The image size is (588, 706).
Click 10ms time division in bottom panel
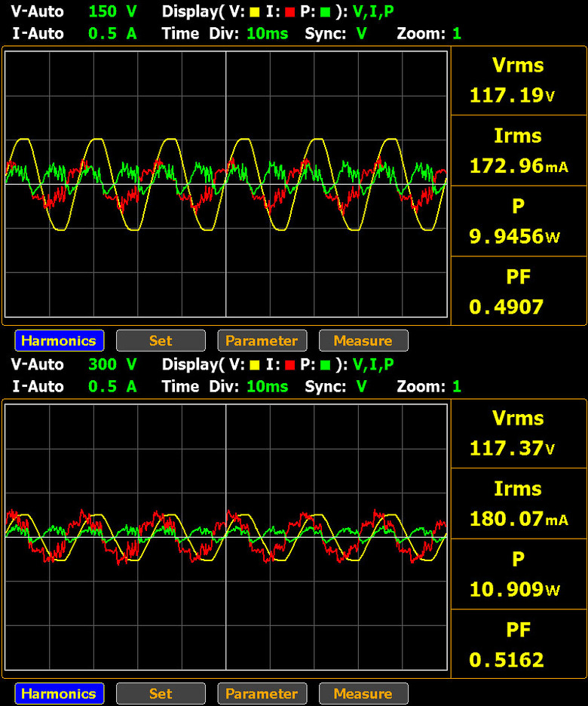267,386
